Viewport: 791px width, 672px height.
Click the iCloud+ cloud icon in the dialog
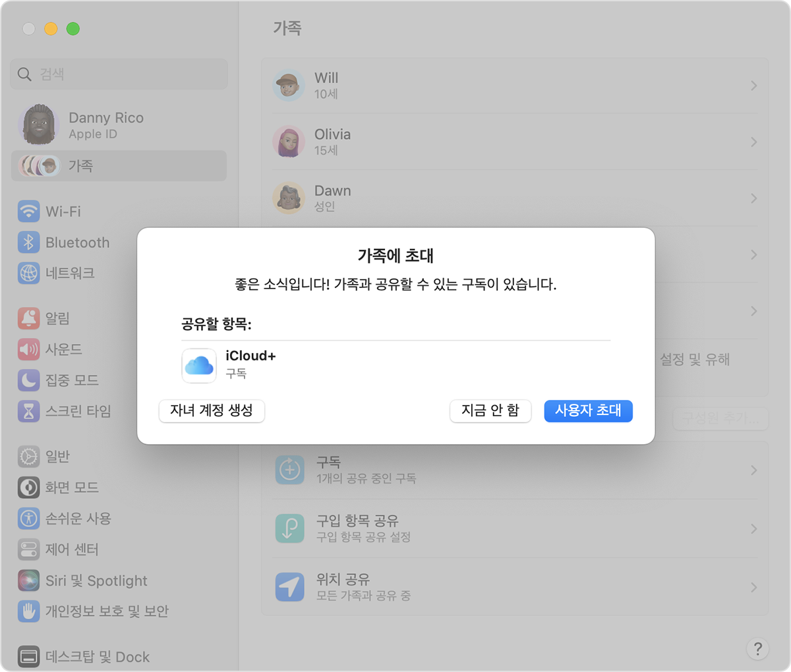[199, 364]
